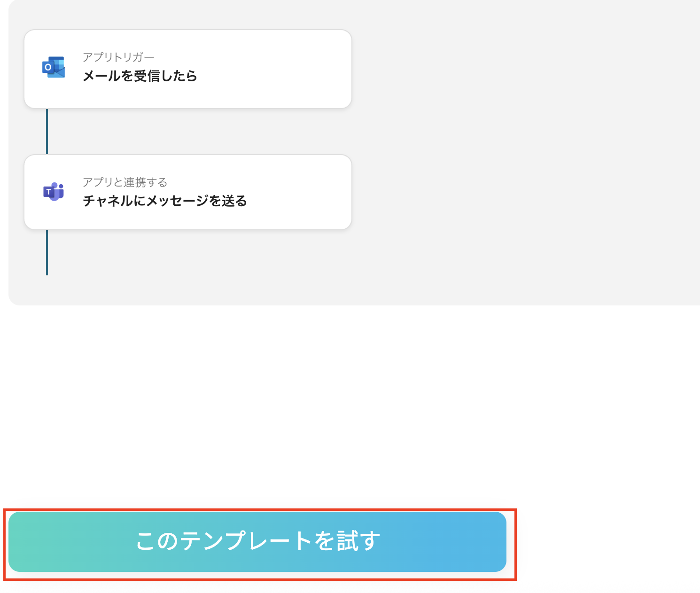
Task: Click the gray canvas strip above the Outlook card
Action: [x=188, y=14]
